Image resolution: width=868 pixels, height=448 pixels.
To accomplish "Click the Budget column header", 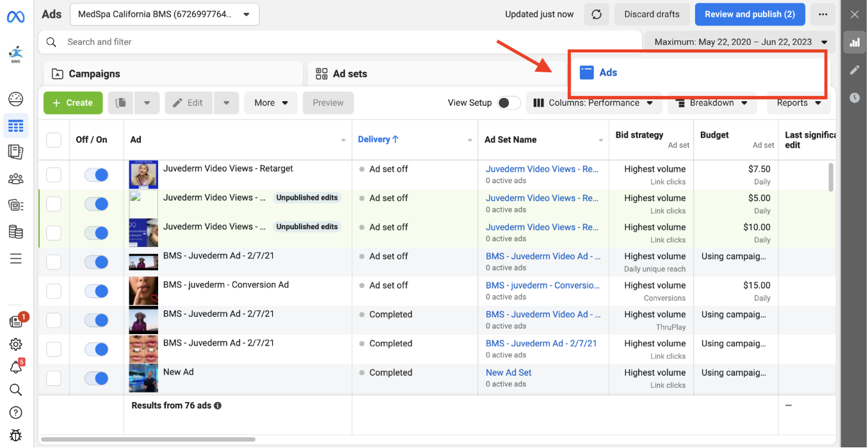I will click(x=714, y=135).
